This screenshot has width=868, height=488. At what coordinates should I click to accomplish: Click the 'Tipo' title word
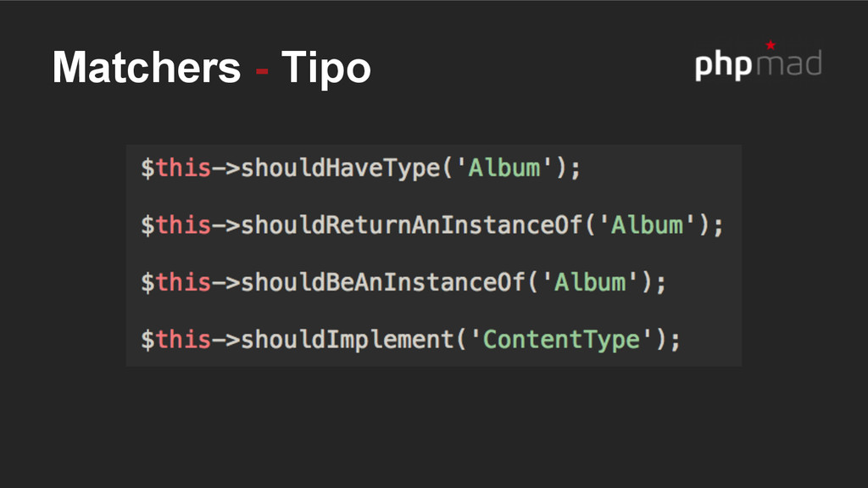pos(326,69)
